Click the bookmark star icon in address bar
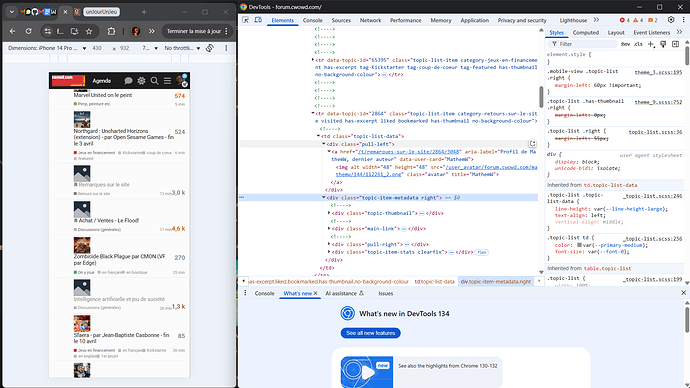Image resolution: width=690 pixels, height=388 pixels. [89, 31]
